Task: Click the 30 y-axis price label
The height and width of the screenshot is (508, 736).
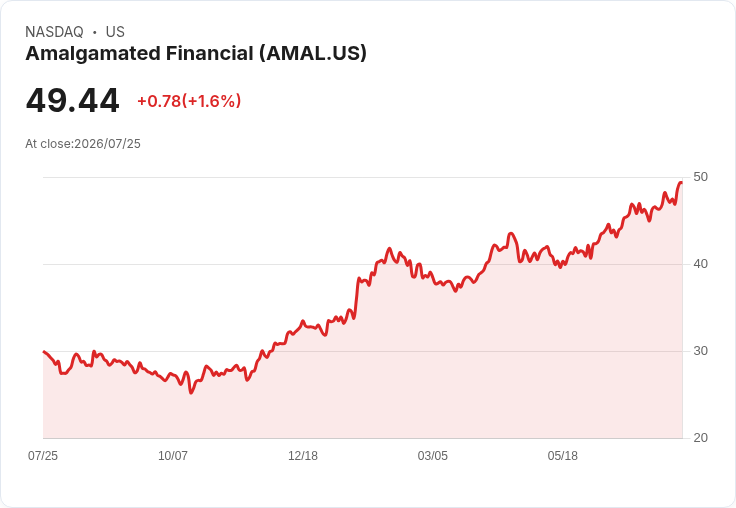Action: [700, 351]
